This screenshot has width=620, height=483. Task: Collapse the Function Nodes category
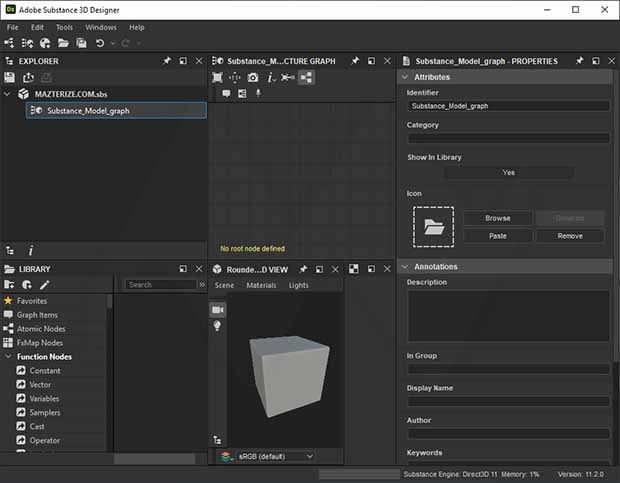click(8, 357)
